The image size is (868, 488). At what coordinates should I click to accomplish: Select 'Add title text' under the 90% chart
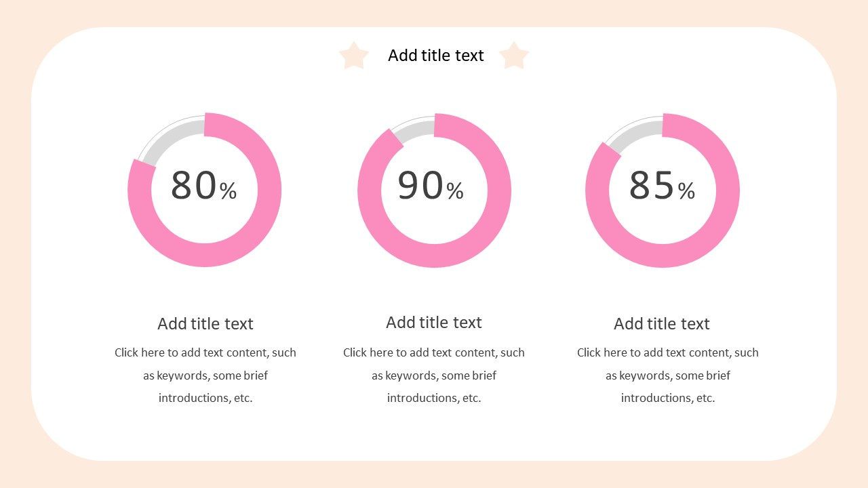(x=434, y=323)
